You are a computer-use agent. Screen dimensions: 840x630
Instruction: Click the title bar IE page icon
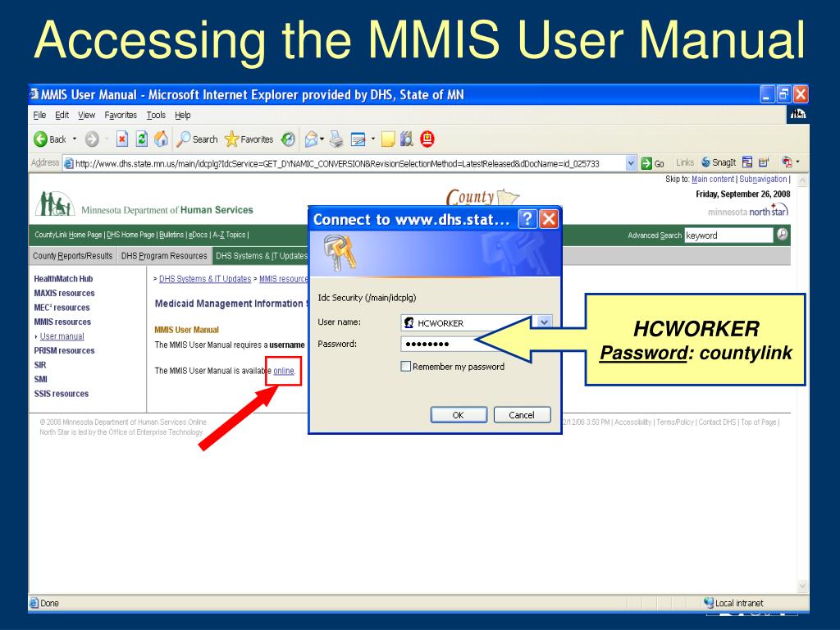[34, 94]
